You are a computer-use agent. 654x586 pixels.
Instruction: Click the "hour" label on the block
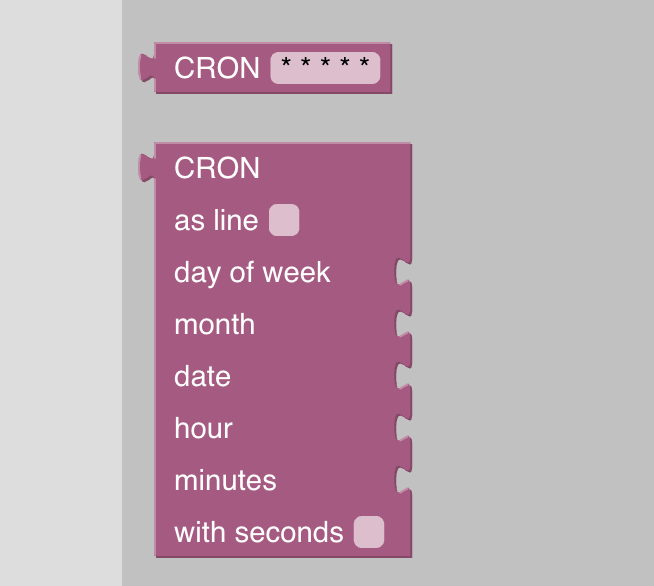click(x=203, y=429)
